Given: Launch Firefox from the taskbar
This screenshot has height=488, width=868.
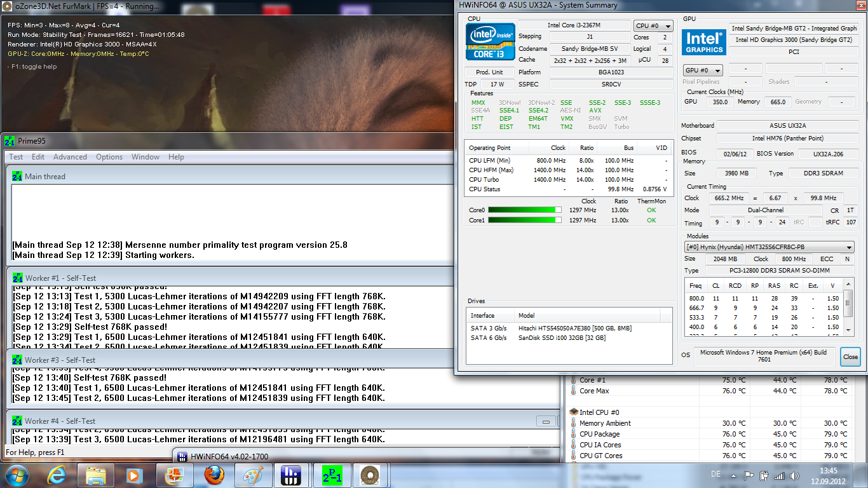Looking at the screenshot, I should [214, 475].
